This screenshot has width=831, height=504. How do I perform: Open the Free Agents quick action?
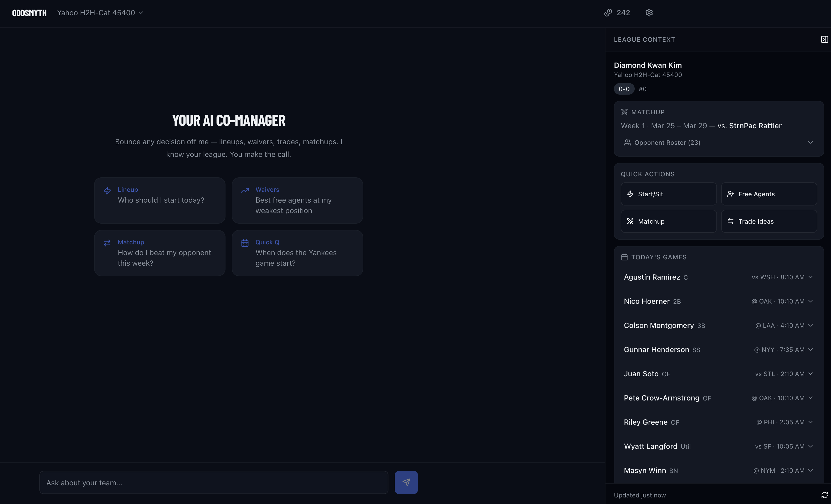point(769,194)
